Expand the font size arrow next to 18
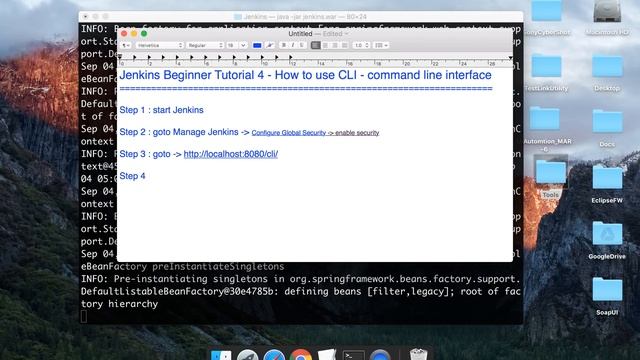Image resolution: width=640 pixels, height=360 pixels. [243, 45]
